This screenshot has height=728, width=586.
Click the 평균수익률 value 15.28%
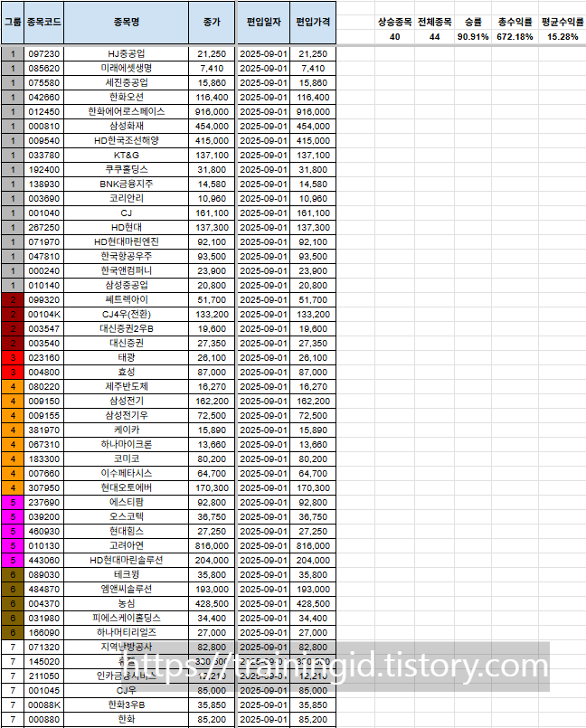point(562,37)
